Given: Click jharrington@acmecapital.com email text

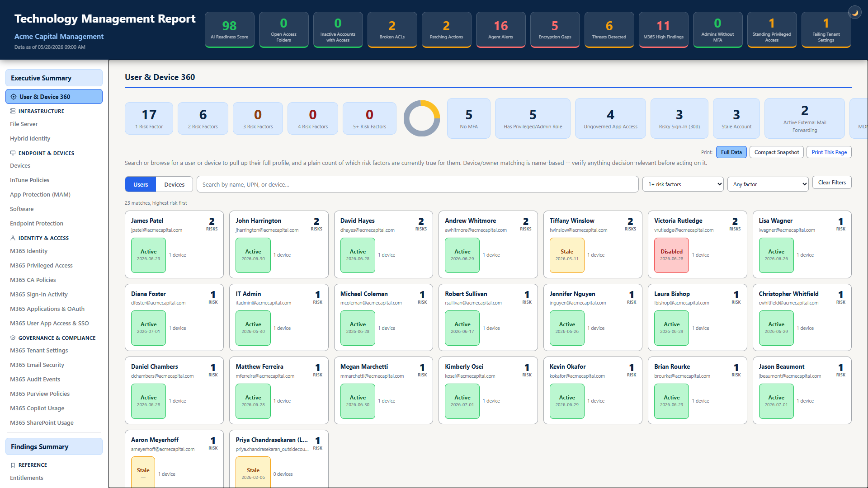Looking at the screenshot, I should (267, 230).
